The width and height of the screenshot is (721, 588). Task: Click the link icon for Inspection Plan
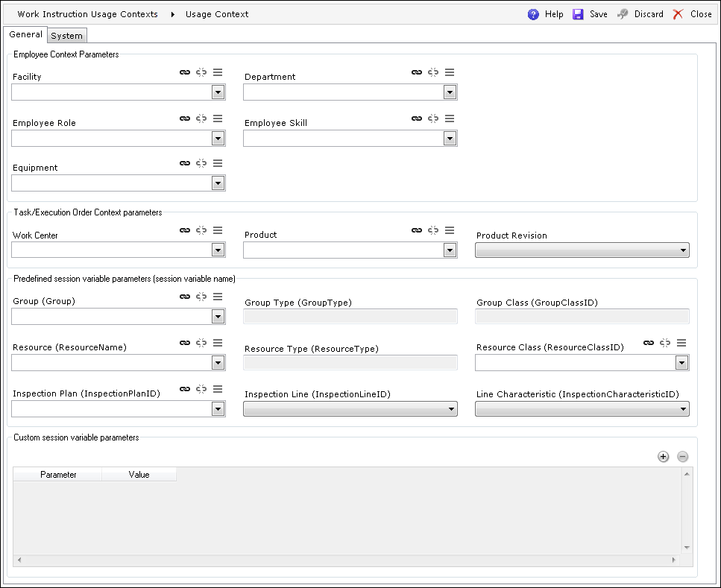click(x=185, y=390)
